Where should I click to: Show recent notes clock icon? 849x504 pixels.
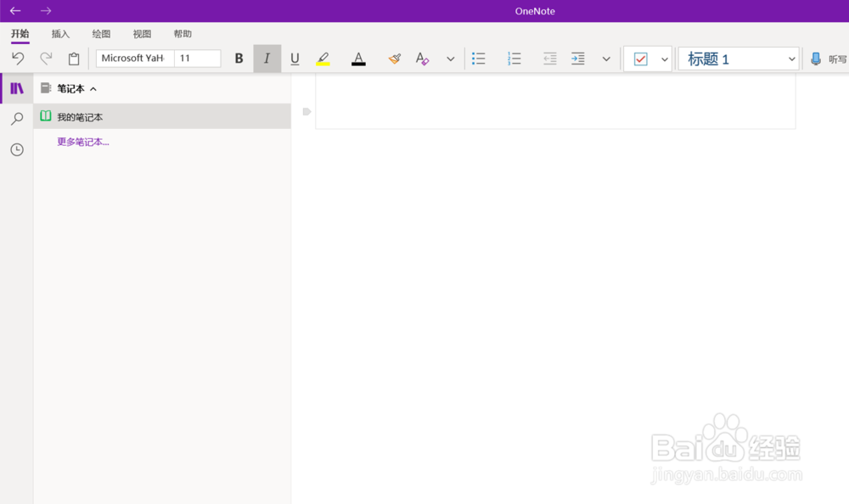point(17,149)
